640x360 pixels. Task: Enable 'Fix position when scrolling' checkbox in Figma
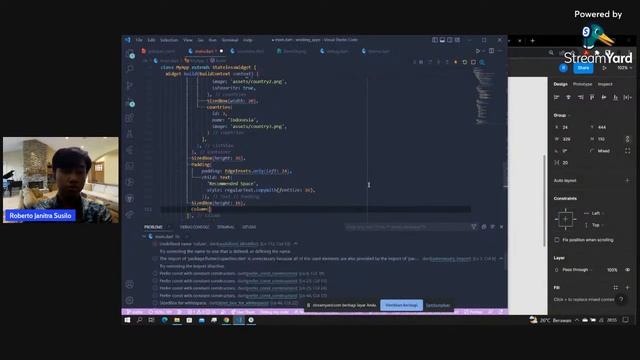pyautogui.click(x=557, y=240)
